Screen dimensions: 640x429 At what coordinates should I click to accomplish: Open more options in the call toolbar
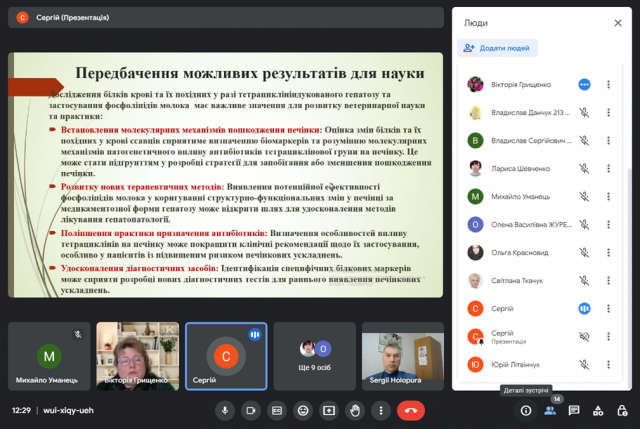(x=381, y=411)
